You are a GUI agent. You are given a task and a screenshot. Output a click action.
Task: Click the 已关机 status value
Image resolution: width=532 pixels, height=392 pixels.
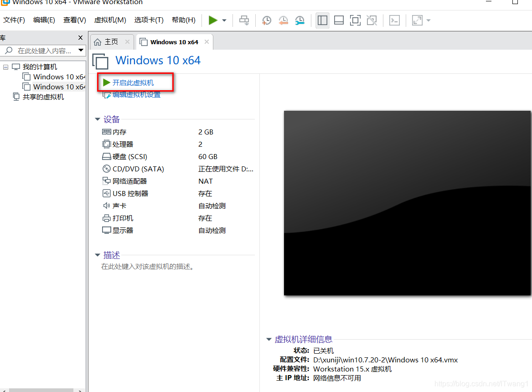point(323,351)
